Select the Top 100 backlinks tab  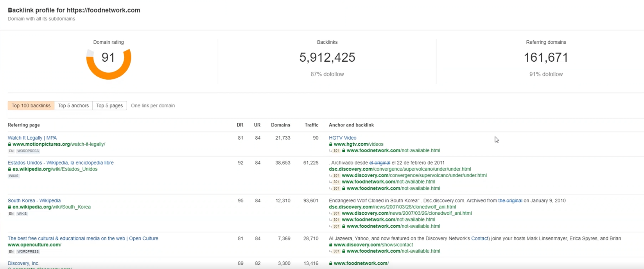click(x=31, y=105)
